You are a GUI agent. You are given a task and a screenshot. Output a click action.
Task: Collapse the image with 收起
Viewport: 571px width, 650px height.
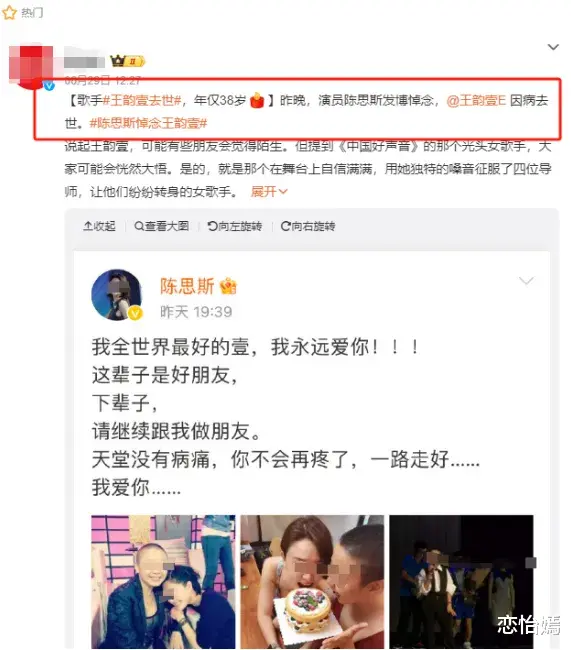coord(99,226)
